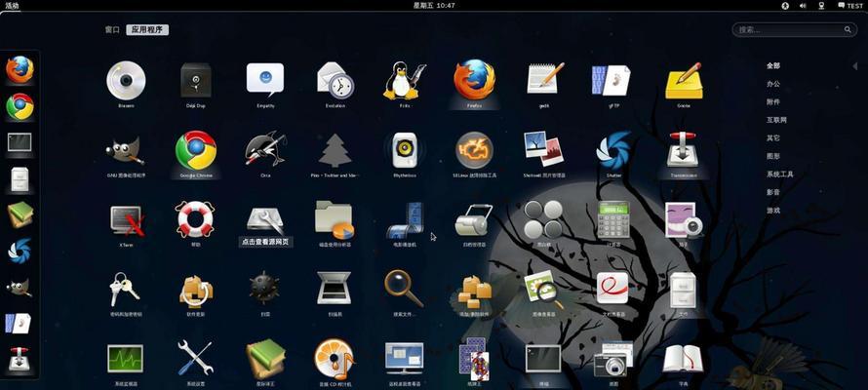Screen dimensions: 868x390
Task: Filter apps by 附件 accessories category
Action: 773,101
